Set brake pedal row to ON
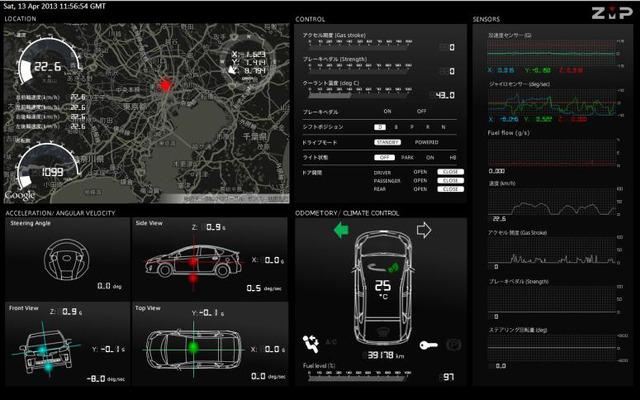 (x=387, y=111)
